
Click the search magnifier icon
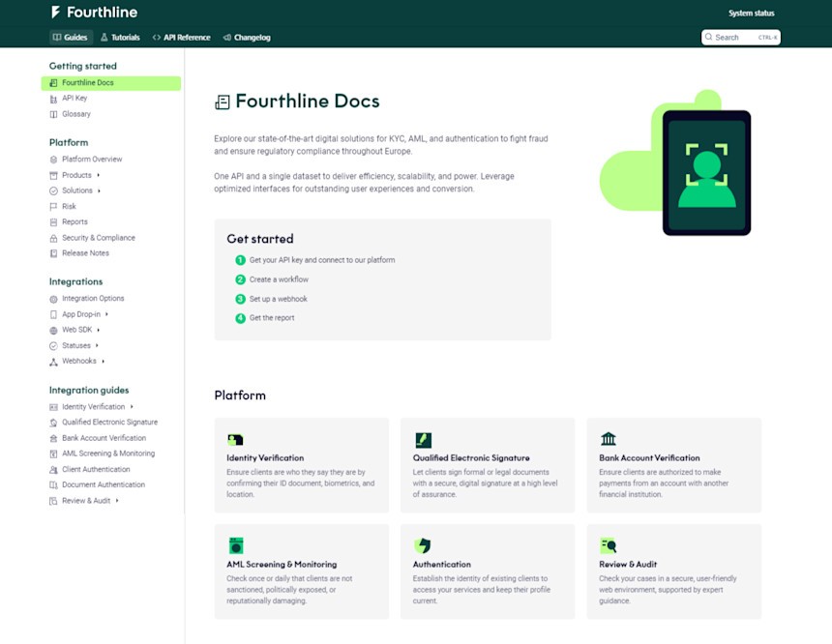(x=708, y=37)
